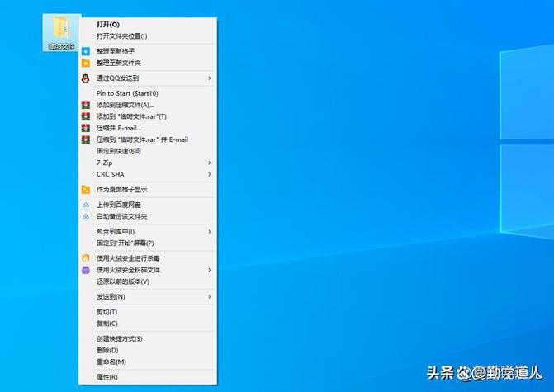Choose 压缩并 E-mail... entry

coord(148,128)
